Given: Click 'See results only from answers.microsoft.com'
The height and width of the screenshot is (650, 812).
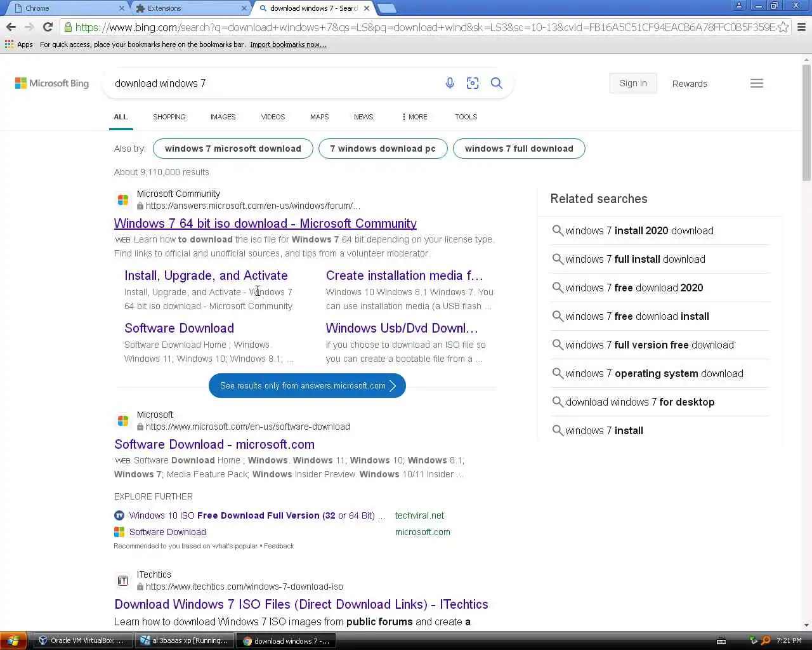Looking at the screenshot, I should pos(307,386).
